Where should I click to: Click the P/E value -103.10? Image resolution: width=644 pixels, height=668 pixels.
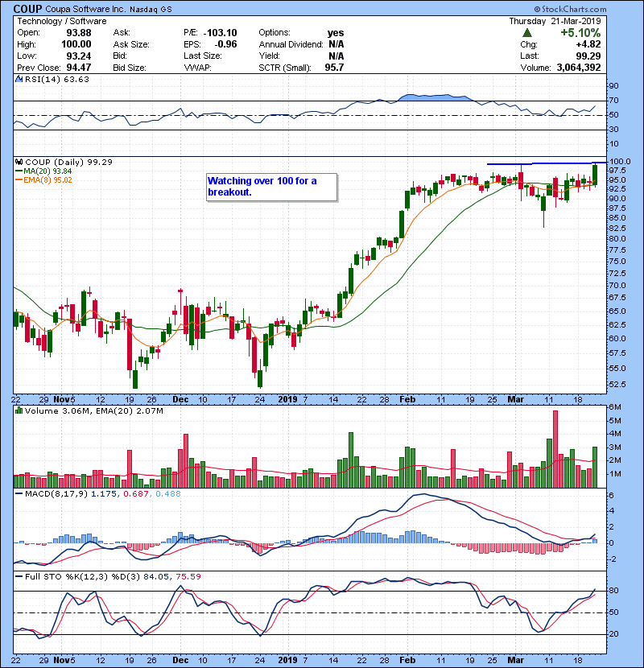point(220,33)
